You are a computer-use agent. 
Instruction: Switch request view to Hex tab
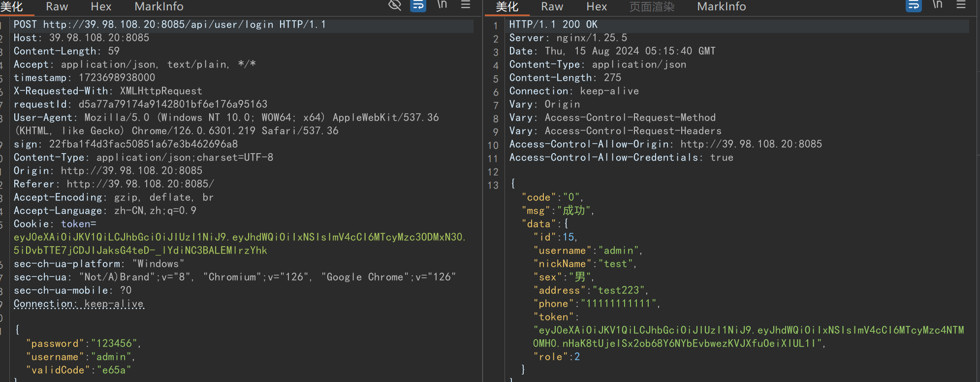click(101, 6)
